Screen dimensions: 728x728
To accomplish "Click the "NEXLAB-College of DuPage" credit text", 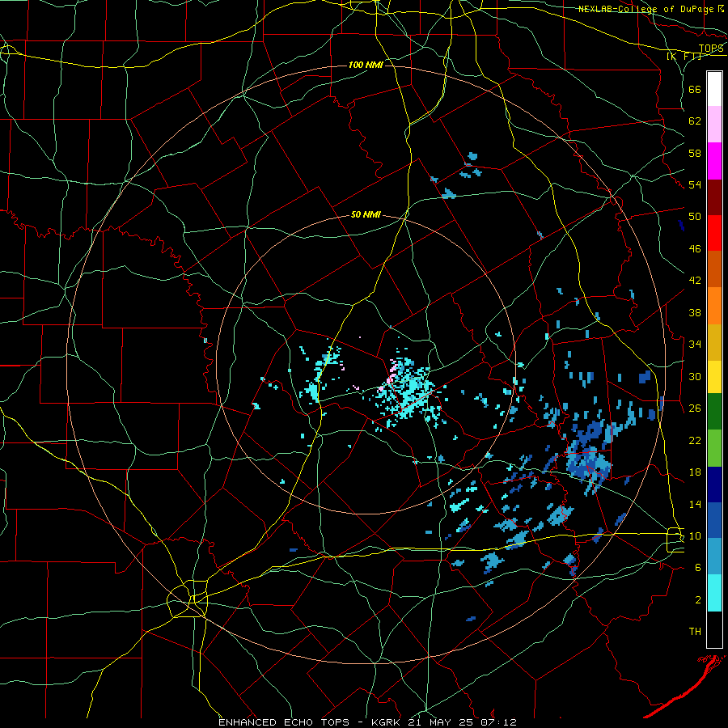I will 646,9.
